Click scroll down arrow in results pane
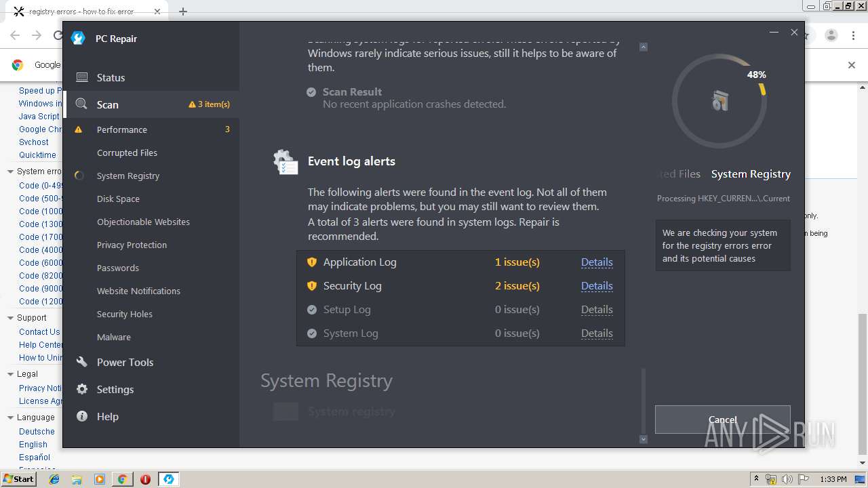Screen dimensions: 868x488 [644, 439]
